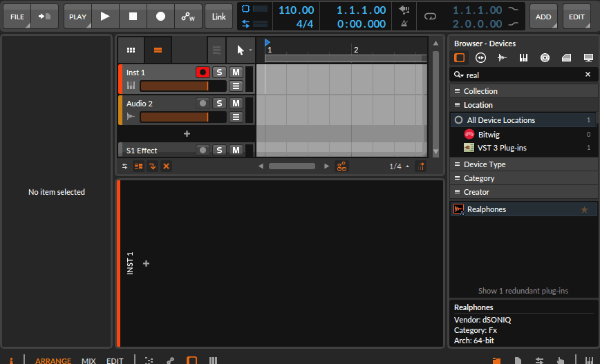The height and width of the screenshot is (364, 600).
Task: Toggle automation write button in transport
Action: 188,17
